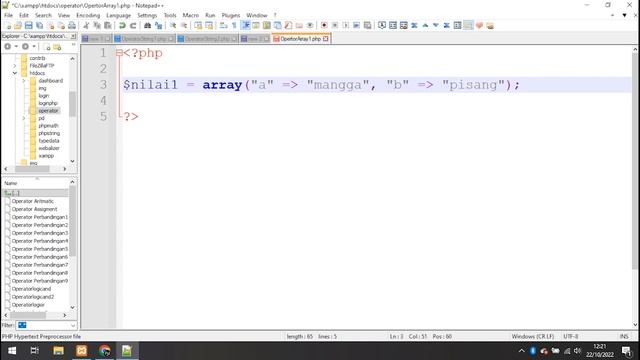This screenshot has width=640, height=360.
Task: Open the Language menu
Action: [x=119, y=15]
